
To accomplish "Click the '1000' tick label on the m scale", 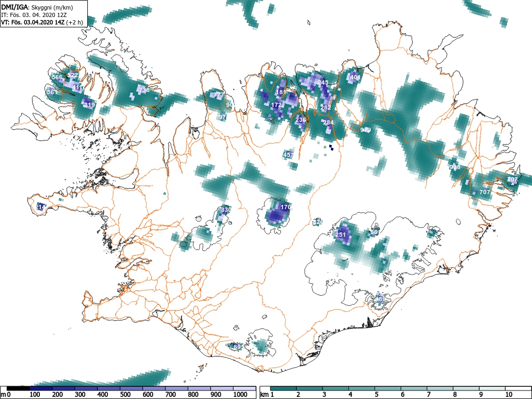I will [240, 395].
